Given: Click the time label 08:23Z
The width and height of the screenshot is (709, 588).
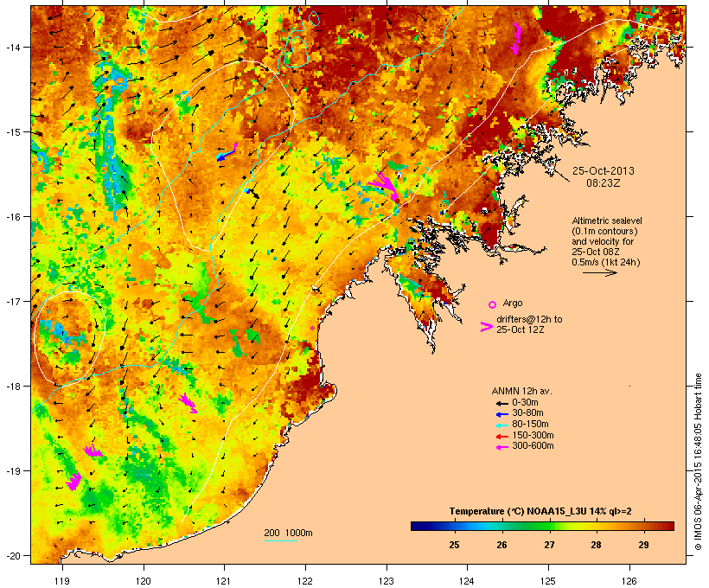Looking at the screenshot, I should (604, 183).
